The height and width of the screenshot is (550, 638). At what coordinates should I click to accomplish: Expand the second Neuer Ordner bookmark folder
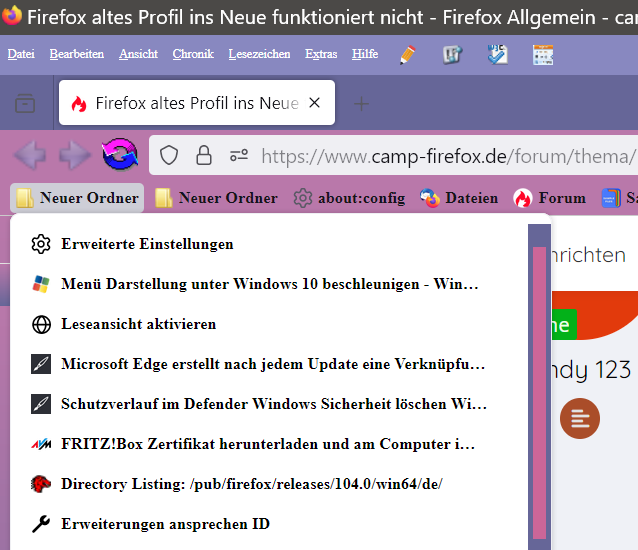tap(216, 198)
